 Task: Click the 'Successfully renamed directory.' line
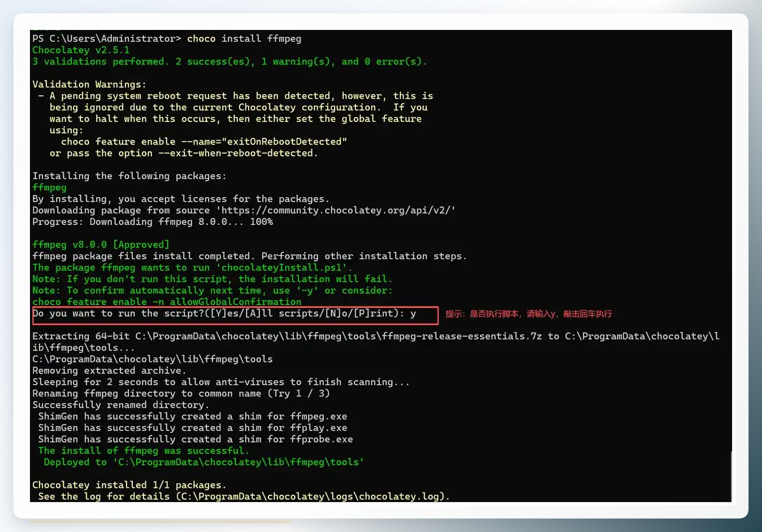[x=121, y=405]
